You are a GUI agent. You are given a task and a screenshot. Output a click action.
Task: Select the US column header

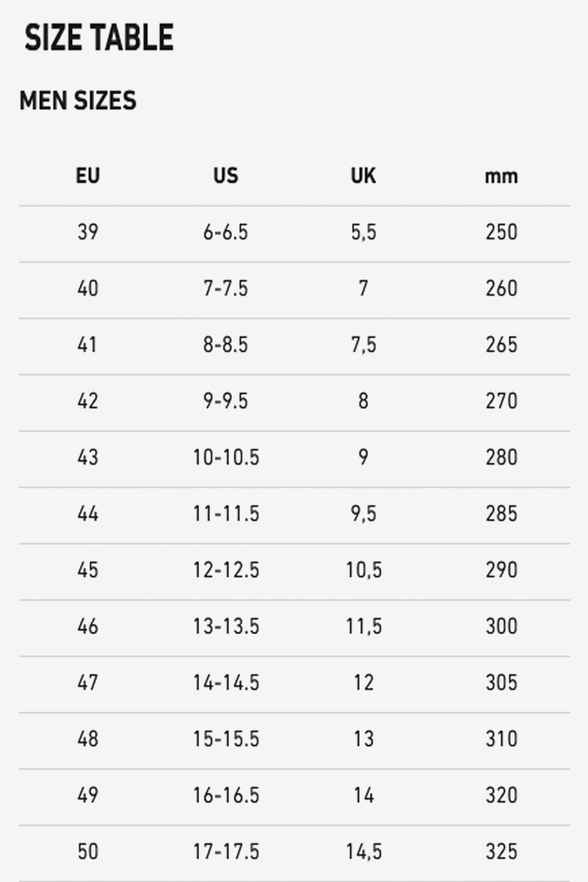[226, 175]
